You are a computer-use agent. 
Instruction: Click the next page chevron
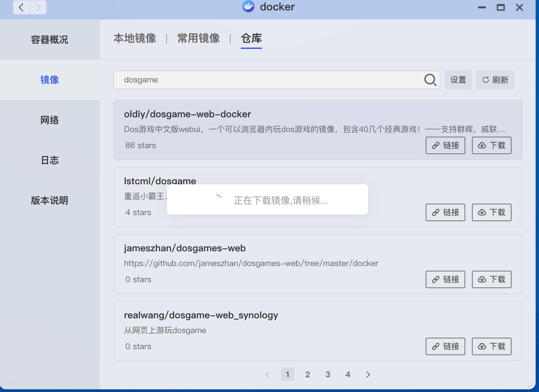coord(368,375)
